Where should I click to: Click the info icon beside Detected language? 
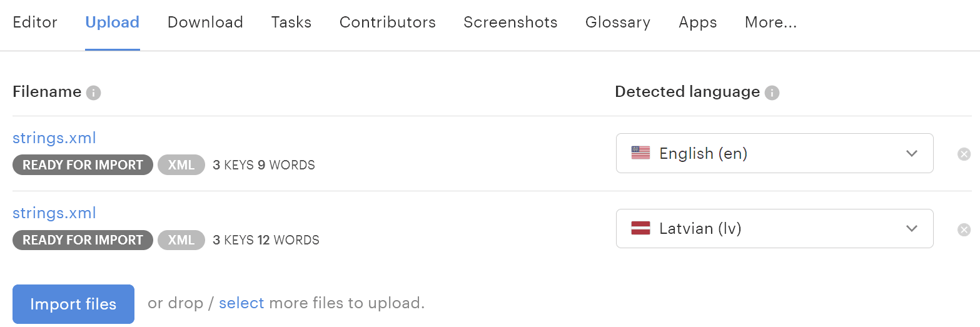[772, 93]
